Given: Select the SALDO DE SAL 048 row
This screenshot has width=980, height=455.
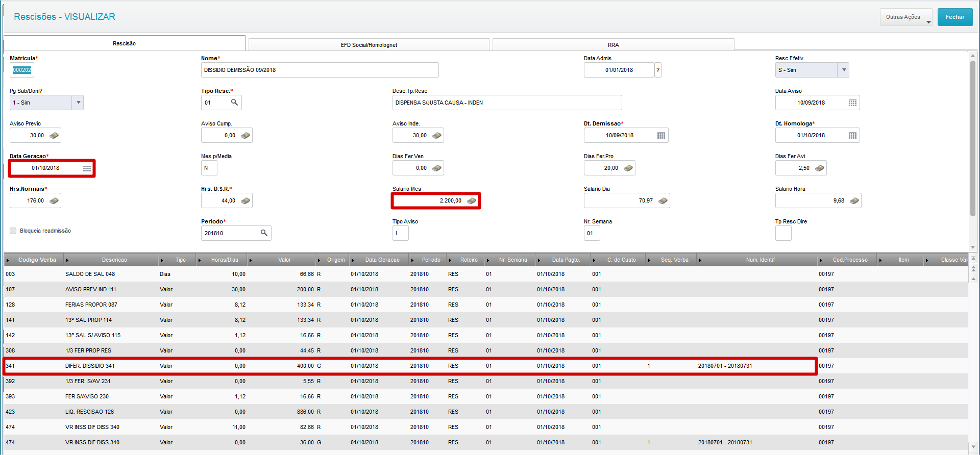Looking at the screenshot, I should tap(486, 274).
